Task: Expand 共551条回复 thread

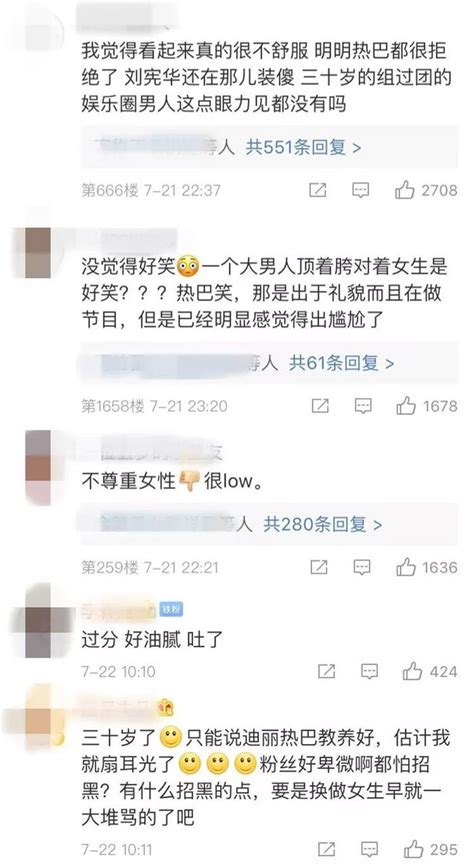Action: click(304, 147)
